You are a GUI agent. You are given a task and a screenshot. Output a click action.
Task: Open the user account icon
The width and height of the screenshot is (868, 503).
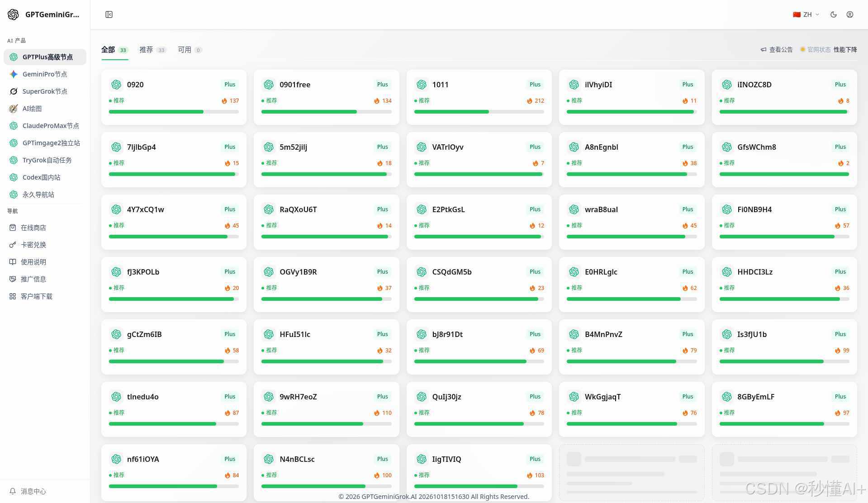coord(850,14)
